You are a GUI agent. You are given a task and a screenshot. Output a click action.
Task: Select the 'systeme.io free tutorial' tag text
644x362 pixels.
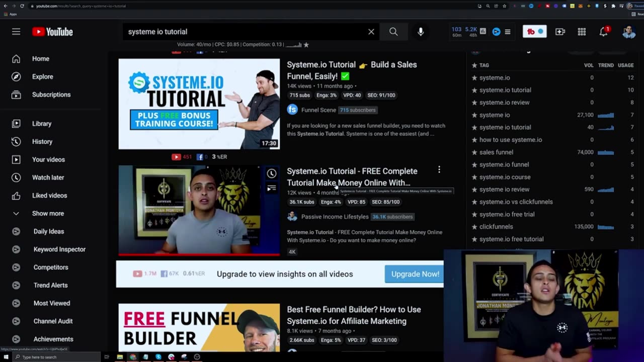(511, 239)
